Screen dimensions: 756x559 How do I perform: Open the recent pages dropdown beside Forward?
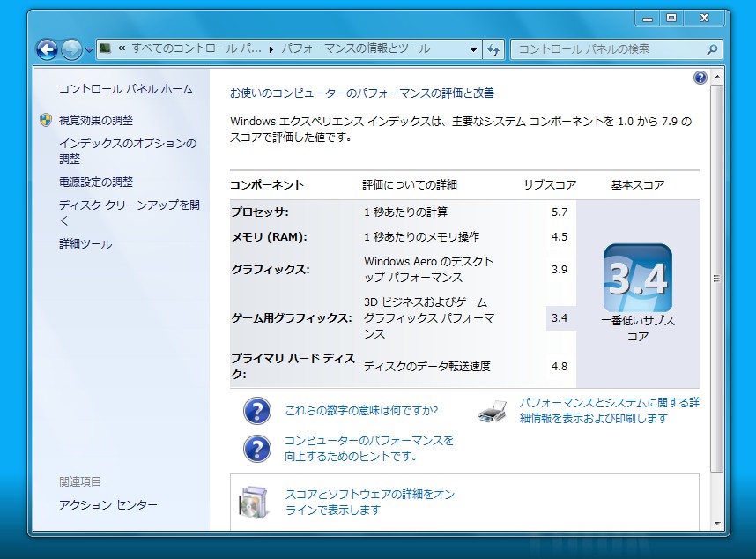pos(89,49)
